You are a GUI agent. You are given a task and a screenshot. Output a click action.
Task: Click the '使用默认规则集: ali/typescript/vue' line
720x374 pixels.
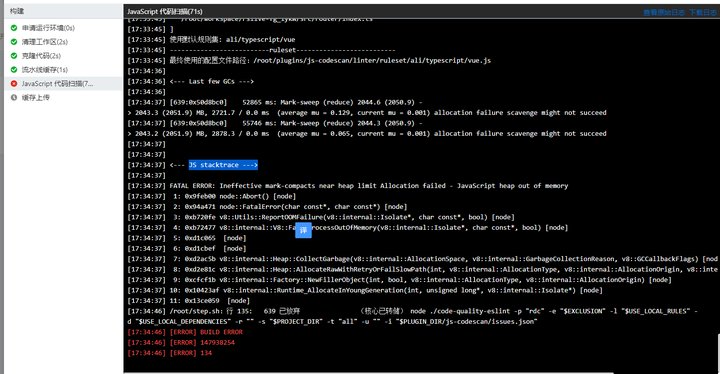pyautogui.click(x=211, y=40)
